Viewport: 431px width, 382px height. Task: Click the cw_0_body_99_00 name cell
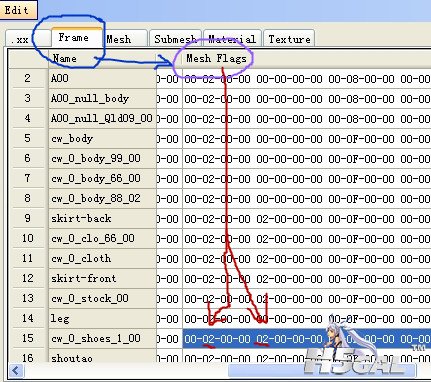[x=102, y=158]
